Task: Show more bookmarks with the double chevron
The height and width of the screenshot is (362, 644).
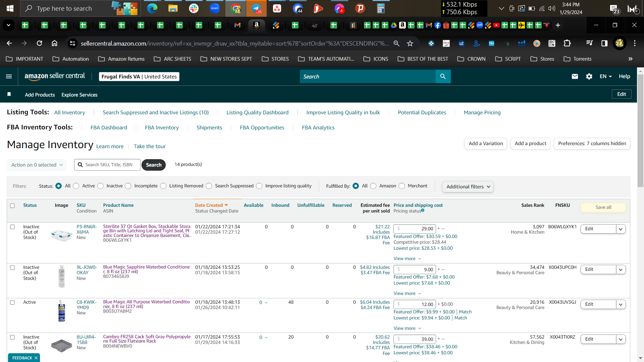Action: coord(631,59)
